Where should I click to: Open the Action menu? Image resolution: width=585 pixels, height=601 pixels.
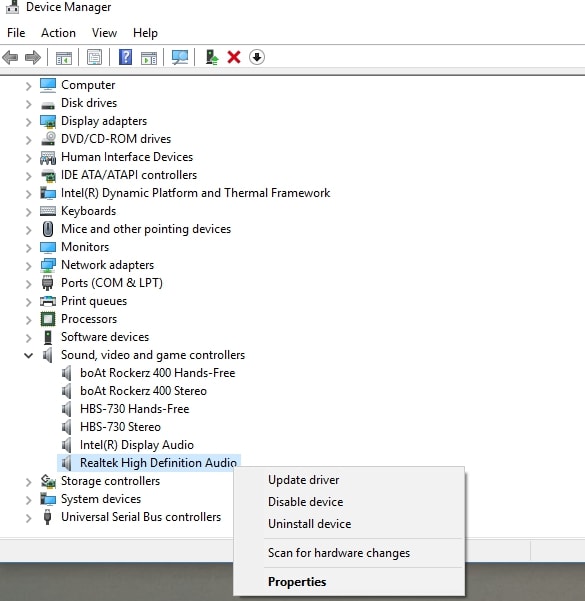pyautogui.click(x=58, y=33)
